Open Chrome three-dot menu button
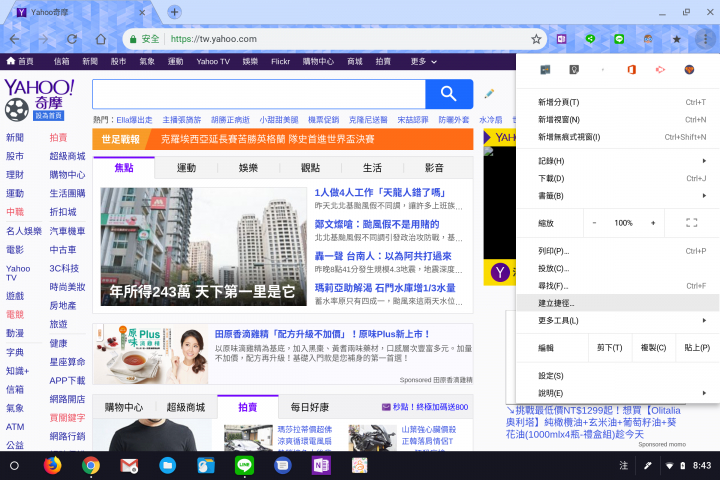 click(705, 39)
